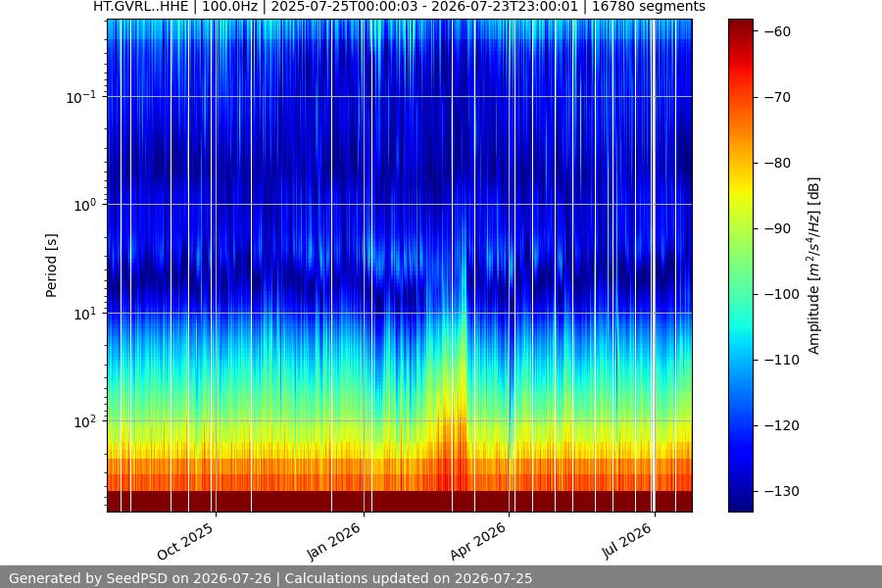Click the plot title HT.GVRL..HHE text
Image resolution: width=882 pixels, height=588 pixels.
point(140,7)
